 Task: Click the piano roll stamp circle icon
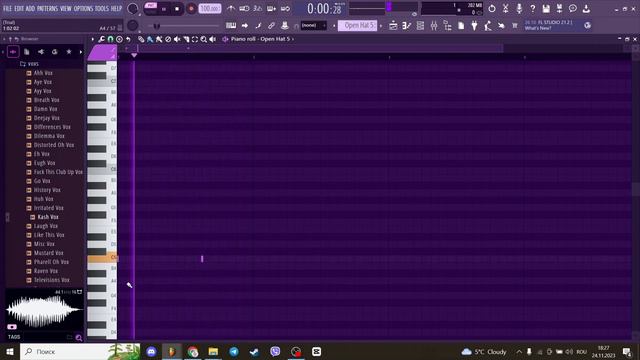pyautogui.click(x=119, y=39)
